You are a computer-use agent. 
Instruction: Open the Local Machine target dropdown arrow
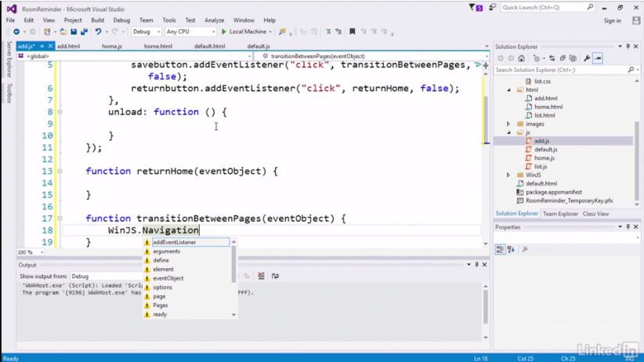(x=270, y=31)
